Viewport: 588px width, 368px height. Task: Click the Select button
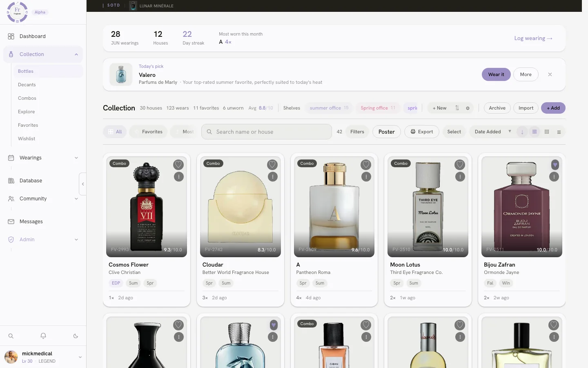click(454, 132)
